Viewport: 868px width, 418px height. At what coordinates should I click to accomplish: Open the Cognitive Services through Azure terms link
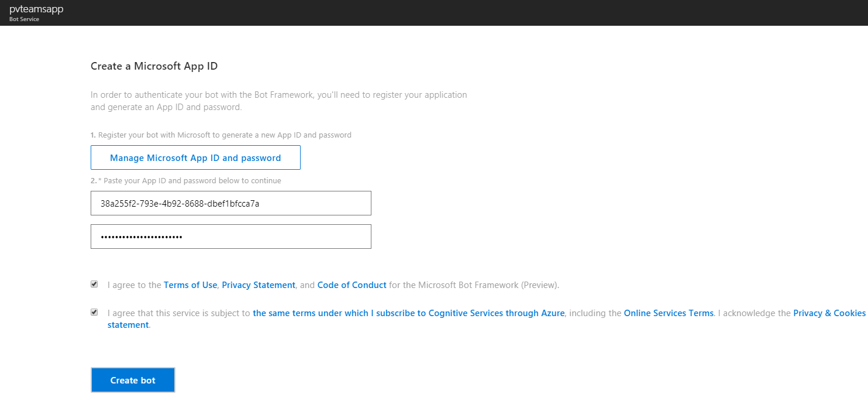(x=409, y=313)
